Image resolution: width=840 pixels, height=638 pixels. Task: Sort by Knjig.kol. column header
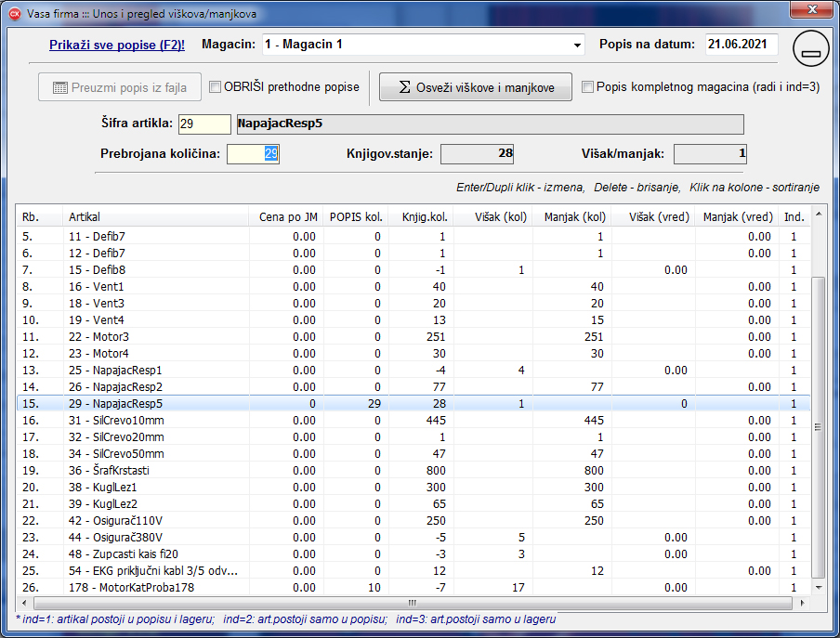[x=421, y=216]
